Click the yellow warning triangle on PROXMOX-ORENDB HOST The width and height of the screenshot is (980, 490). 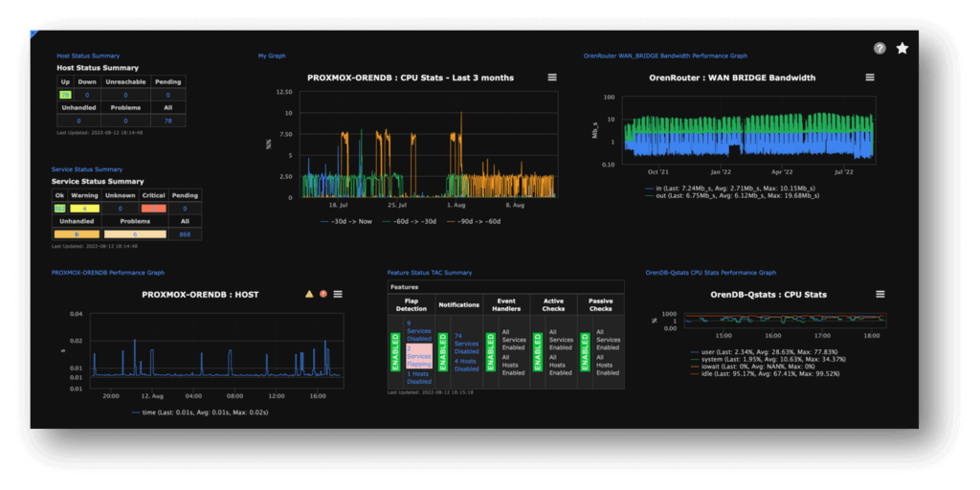309,294
